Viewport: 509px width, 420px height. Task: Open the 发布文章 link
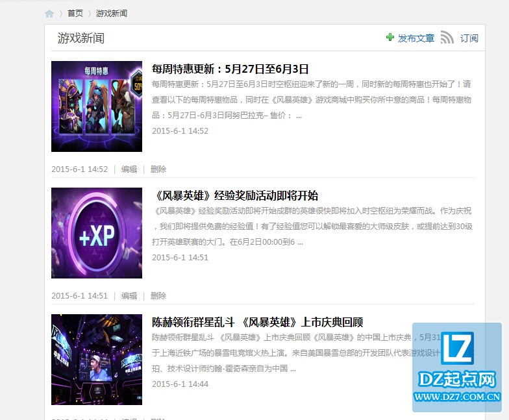(416, 38)
